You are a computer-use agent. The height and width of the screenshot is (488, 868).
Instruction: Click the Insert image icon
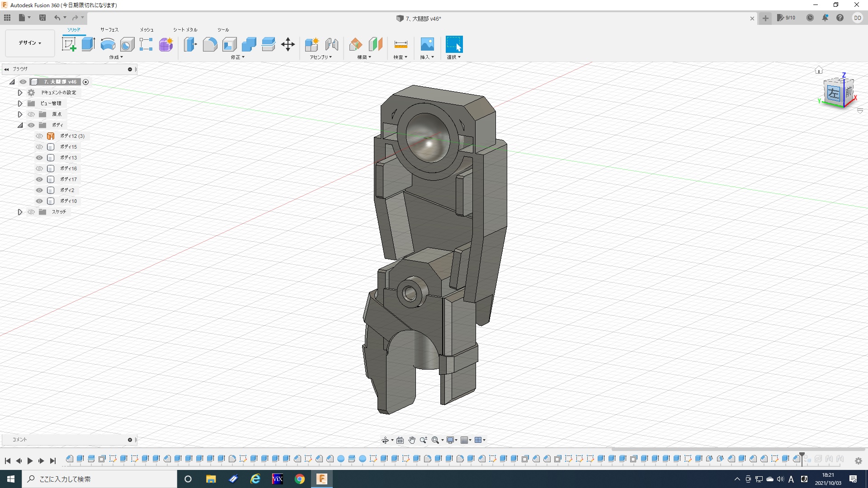pyautogui.click(x=427, y=44)
